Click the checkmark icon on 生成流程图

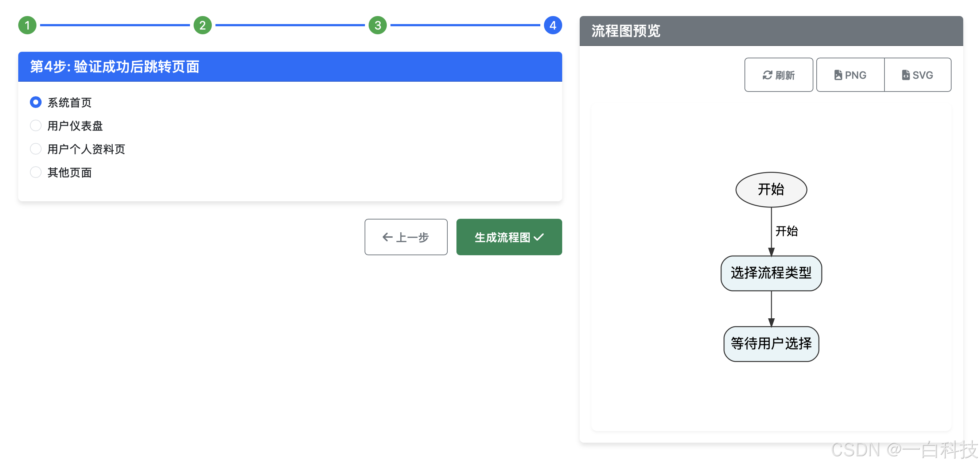pyautogui.click(x=539, y=237)
